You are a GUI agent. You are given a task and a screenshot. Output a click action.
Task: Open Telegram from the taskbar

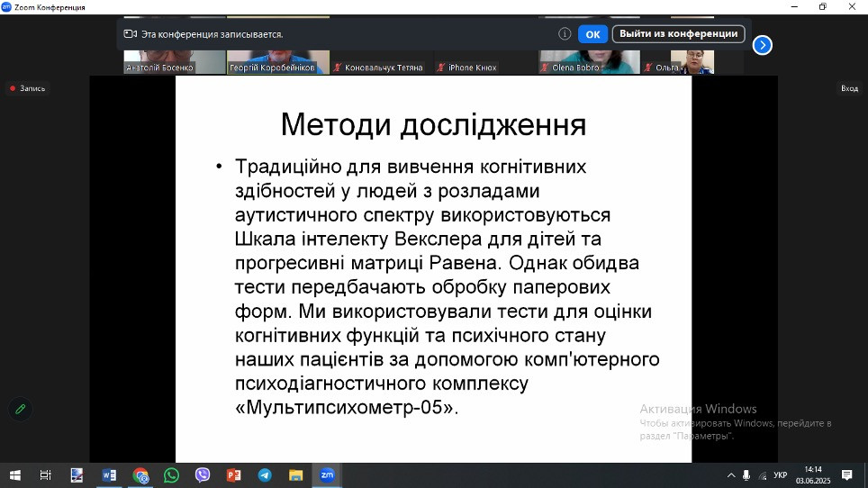coord(265,475)
